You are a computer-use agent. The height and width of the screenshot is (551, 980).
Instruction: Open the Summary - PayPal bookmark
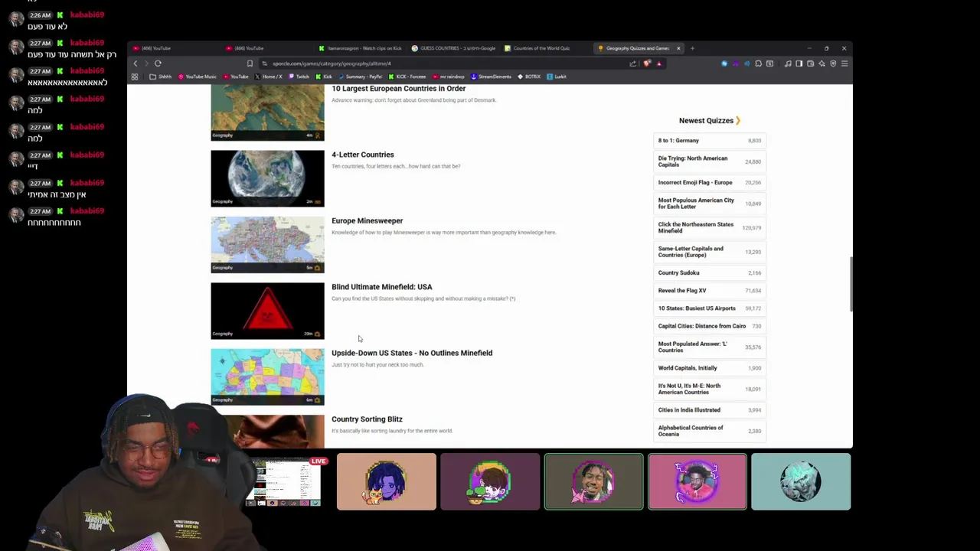[361, 77]
